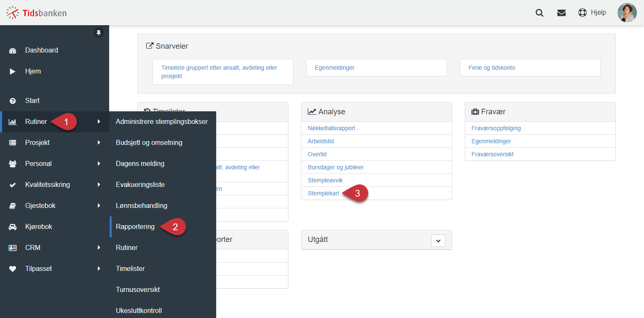Click the Kvalitetssikring checkmark icon
Image resolution: width=644 pixels, height=318 pixels.
tap(13, 185)
